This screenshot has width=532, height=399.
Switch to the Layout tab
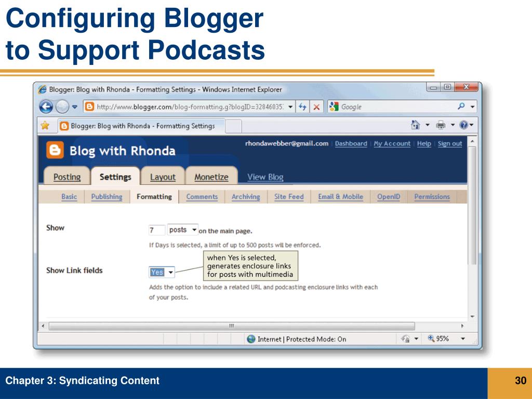point(163,177)
